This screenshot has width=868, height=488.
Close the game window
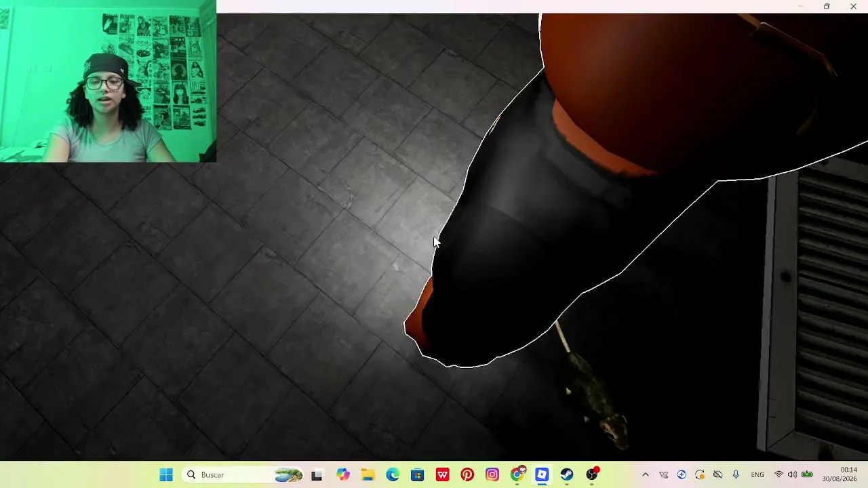point(853,6)
